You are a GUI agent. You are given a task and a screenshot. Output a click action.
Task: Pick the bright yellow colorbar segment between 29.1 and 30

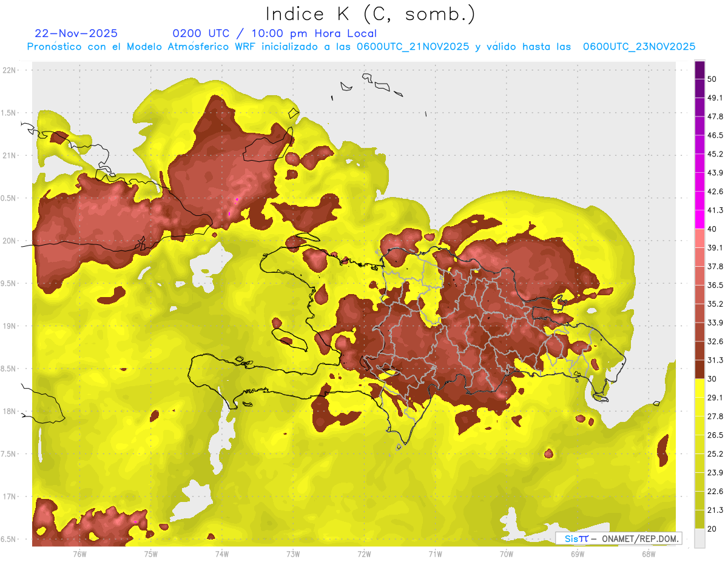click(x=699, y=389)
